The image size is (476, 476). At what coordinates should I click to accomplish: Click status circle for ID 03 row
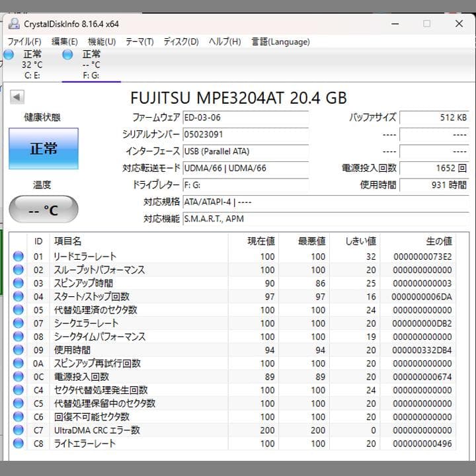[19, 283]
